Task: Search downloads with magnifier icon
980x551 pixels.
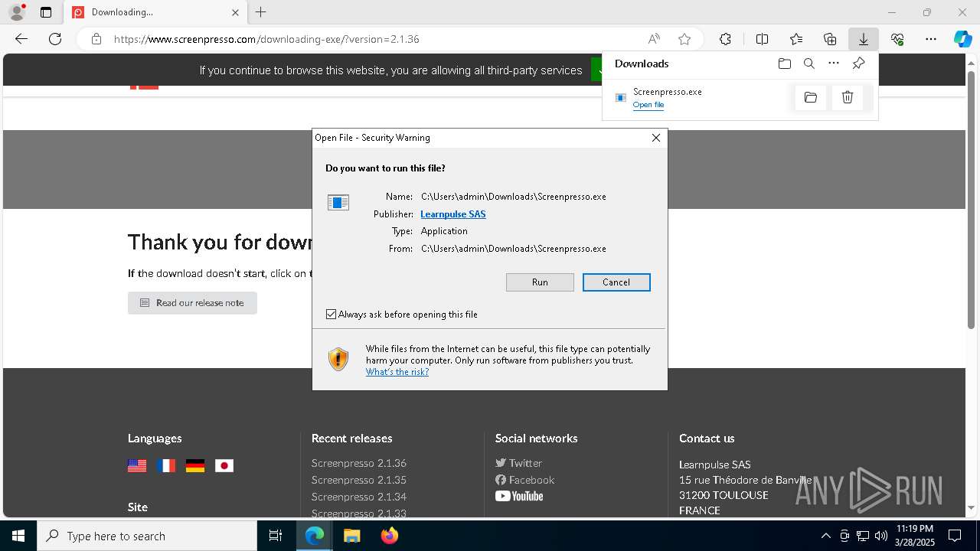Action: tap(808, 64)
